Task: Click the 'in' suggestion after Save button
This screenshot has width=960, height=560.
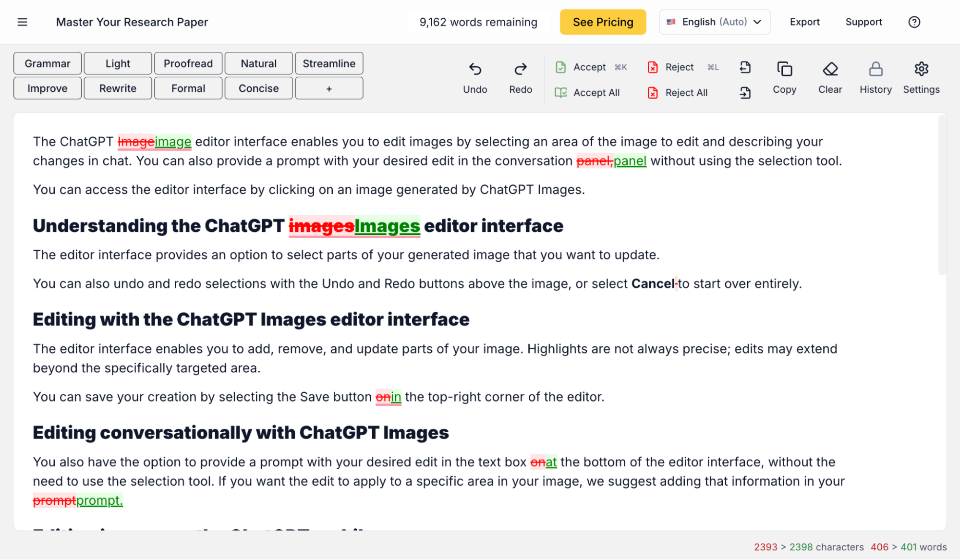Action: pyautogui.click(x=396, y=397)
